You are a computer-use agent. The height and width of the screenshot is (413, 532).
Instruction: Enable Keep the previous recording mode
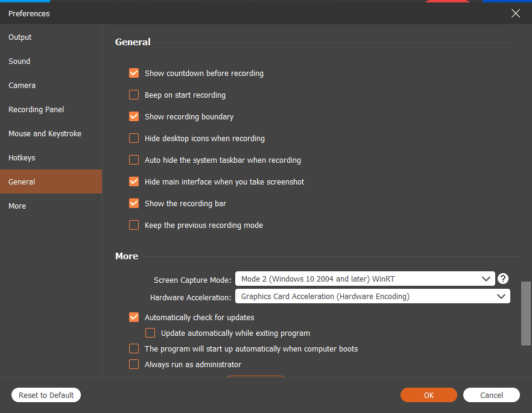[134, 225]
